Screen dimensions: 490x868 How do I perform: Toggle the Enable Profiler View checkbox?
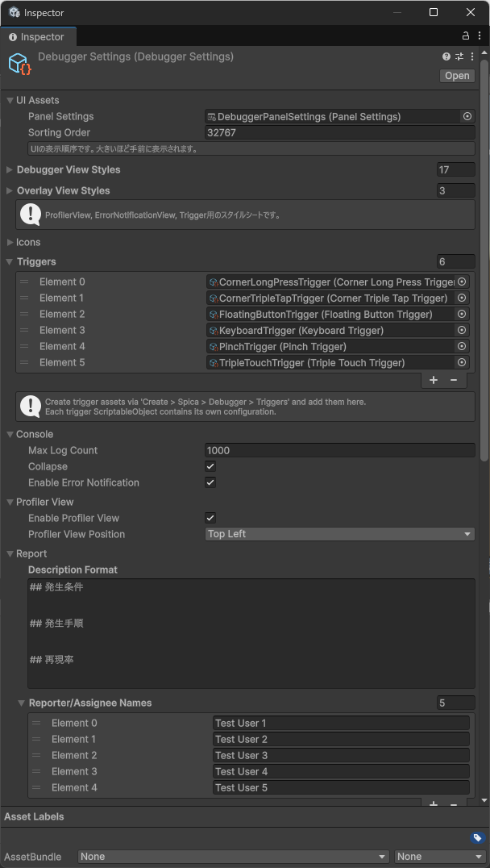click(x=210, y=518)
